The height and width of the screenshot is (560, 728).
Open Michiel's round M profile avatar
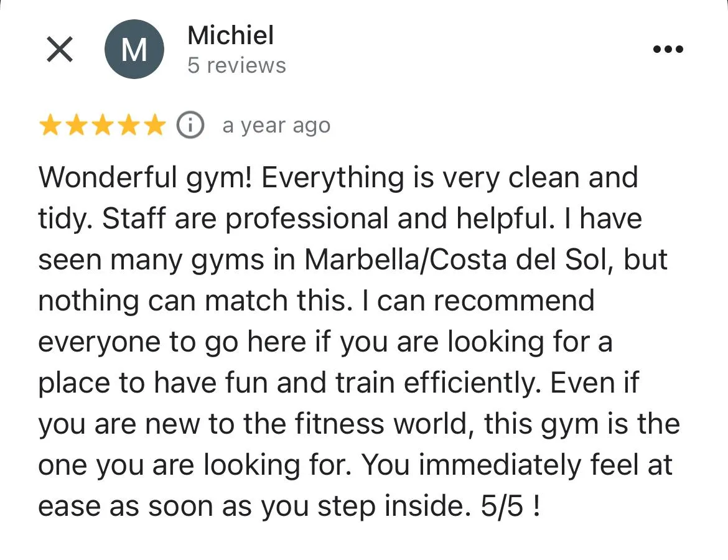[134, 49]
